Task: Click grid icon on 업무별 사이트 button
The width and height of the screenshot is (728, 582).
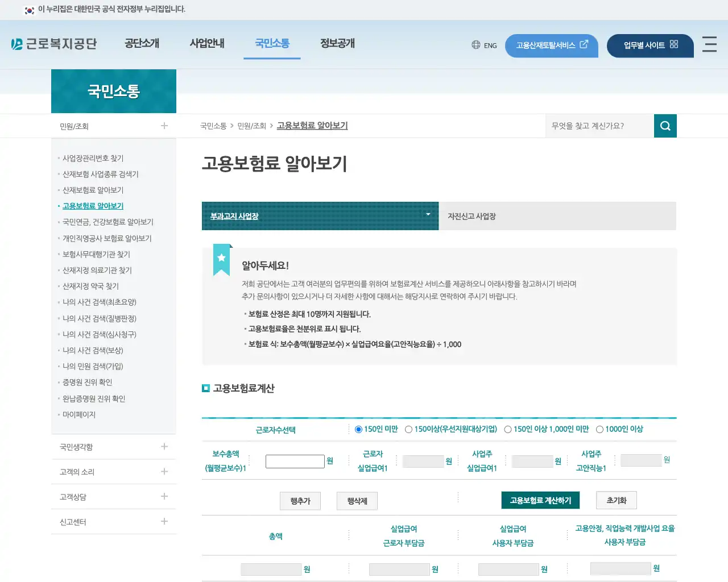Action: 673,45
